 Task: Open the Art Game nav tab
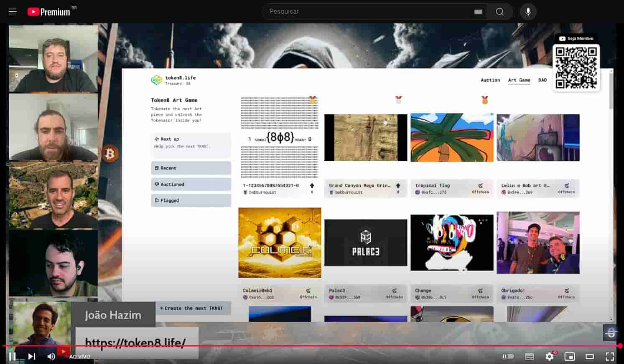519,80
